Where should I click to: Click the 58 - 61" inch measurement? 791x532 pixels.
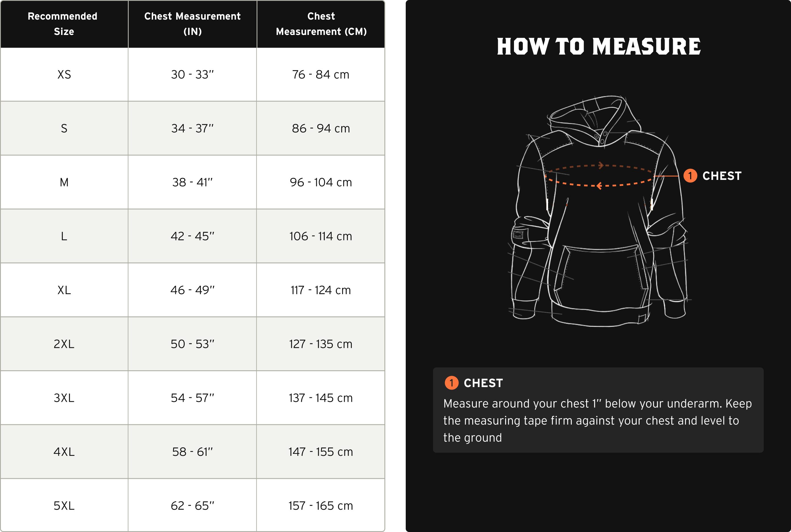(192, 452)
